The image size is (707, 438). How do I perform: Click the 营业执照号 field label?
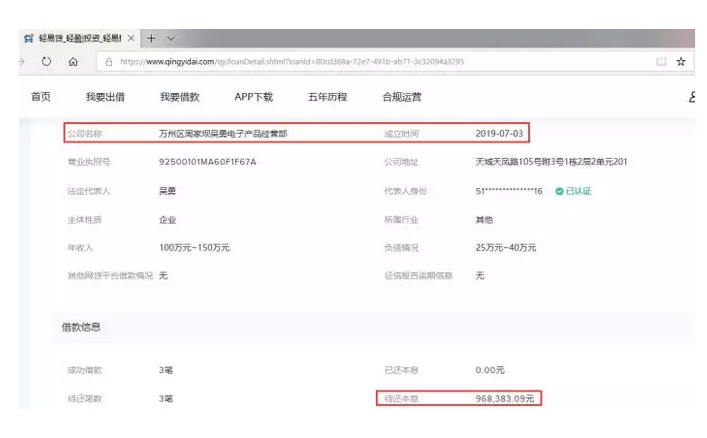(x=89, y=162)
